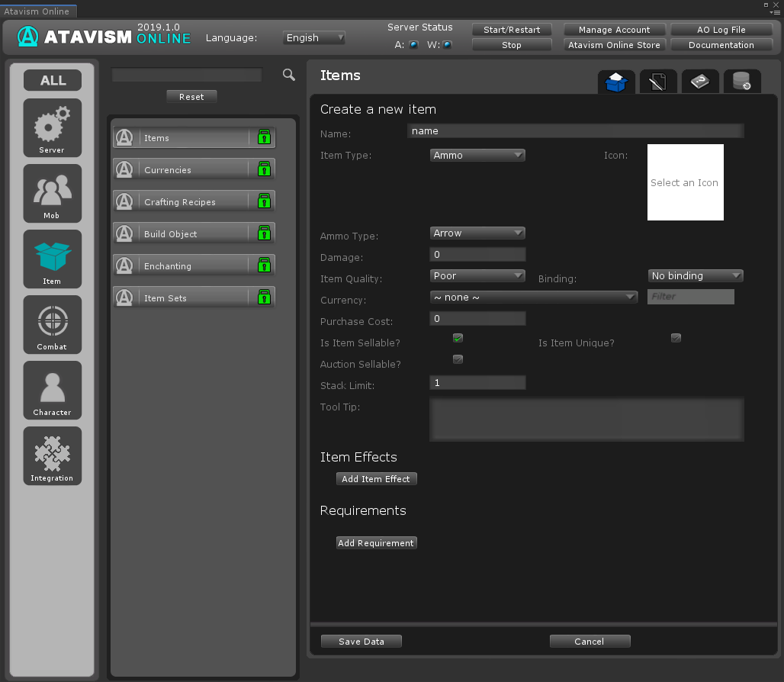Expand the Language dropdown
Image resolution: width=784 pixels, height=682 pixels.
pos(314,37)
